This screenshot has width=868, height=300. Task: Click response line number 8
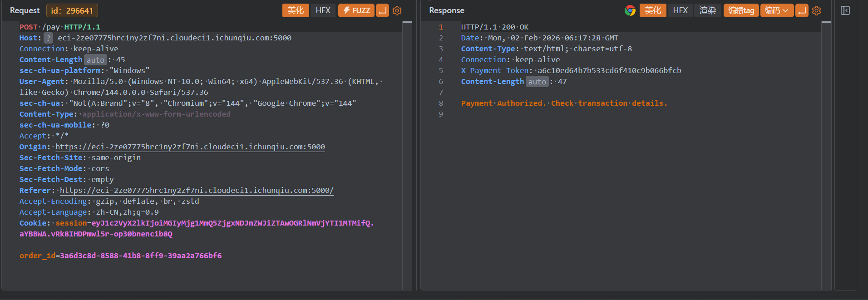click(x=441, y=103)
